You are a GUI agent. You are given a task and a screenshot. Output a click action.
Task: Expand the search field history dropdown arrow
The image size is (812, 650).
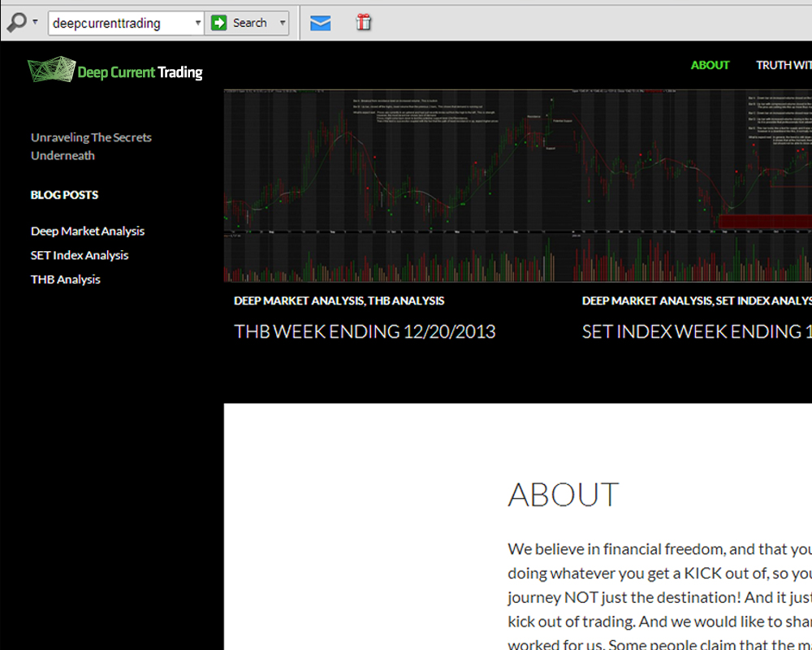pos(198,24)
